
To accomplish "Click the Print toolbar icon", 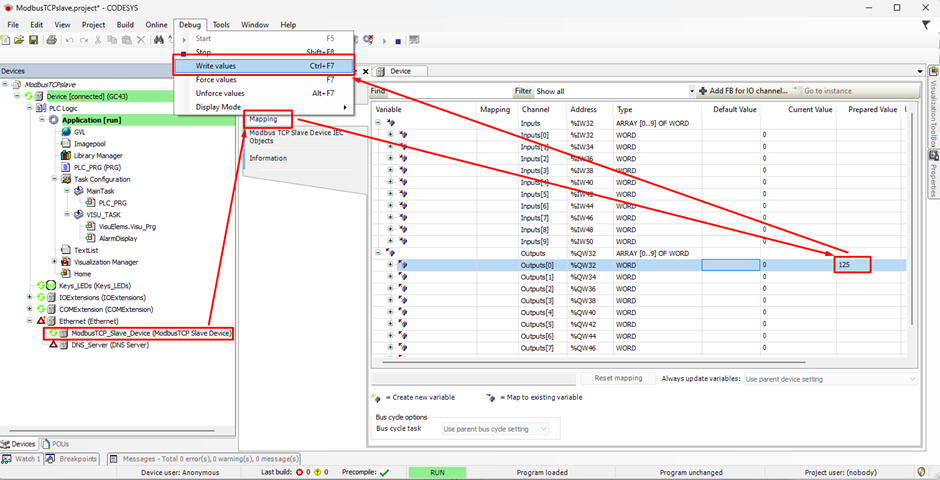I will (52, 40).
